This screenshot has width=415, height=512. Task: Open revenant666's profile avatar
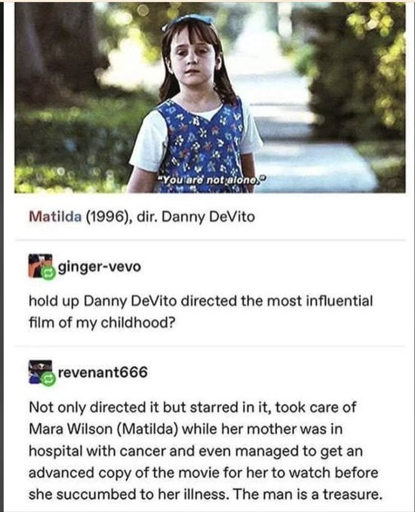40,371
